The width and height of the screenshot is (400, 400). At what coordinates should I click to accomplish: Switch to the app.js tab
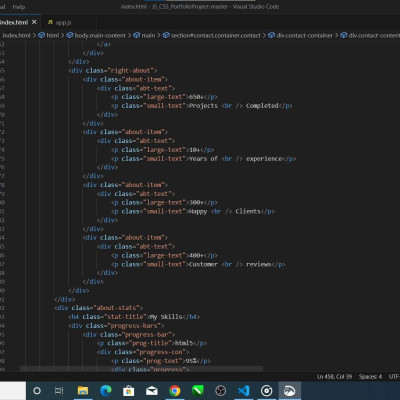[59, 23]
